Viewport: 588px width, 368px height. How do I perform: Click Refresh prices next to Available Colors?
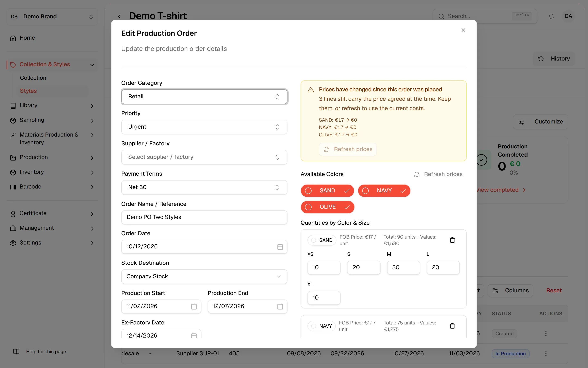coord(438,174)
